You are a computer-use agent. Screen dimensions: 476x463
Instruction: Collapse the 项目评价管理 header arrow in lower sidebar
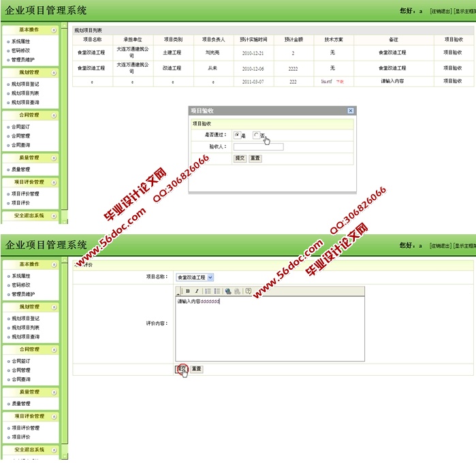[54, 417]
